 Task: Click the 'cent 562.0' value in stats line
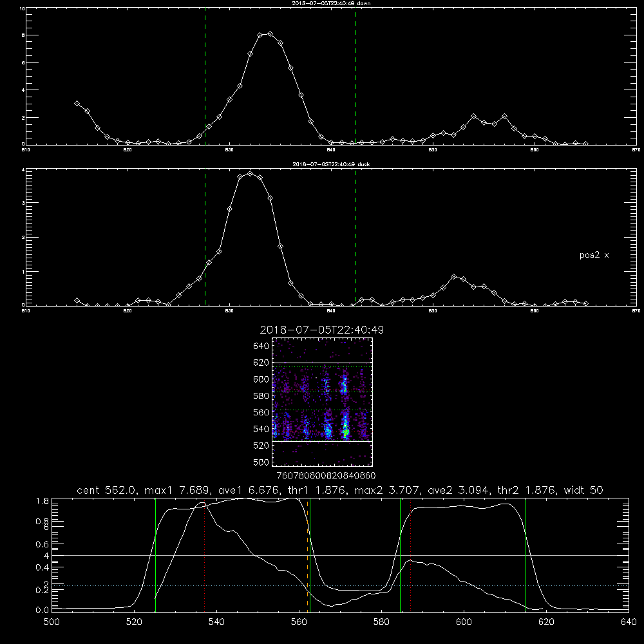click(x=106, y=490)
